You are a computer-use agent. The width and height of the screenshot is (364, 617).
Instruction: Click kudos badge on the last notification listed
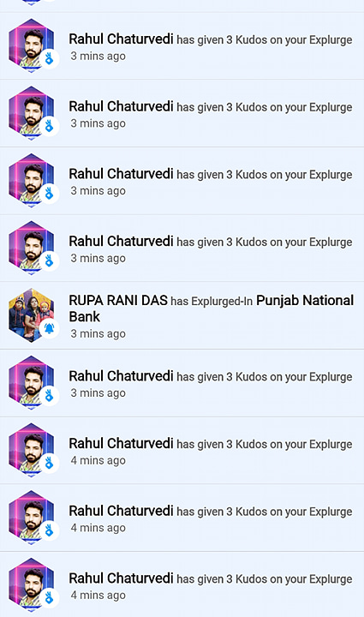[x=49, y=598]
